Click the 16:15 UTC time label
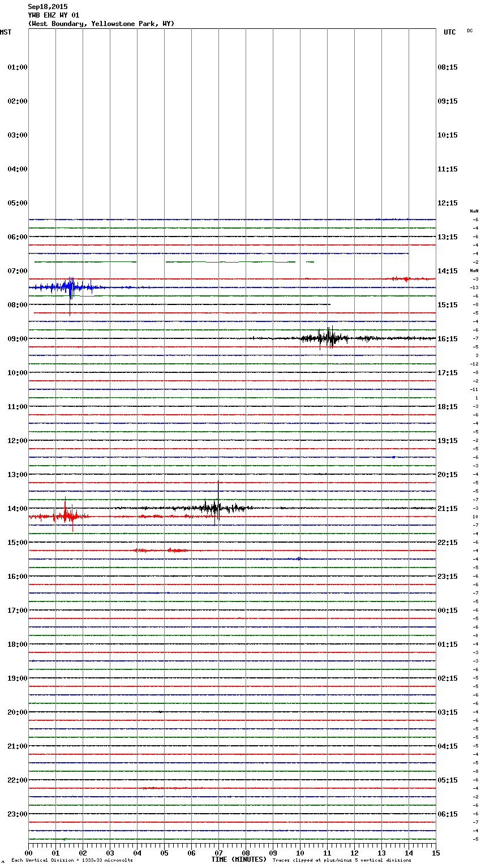The width and height of the screenshot is (481, 868). click(448, 339)
